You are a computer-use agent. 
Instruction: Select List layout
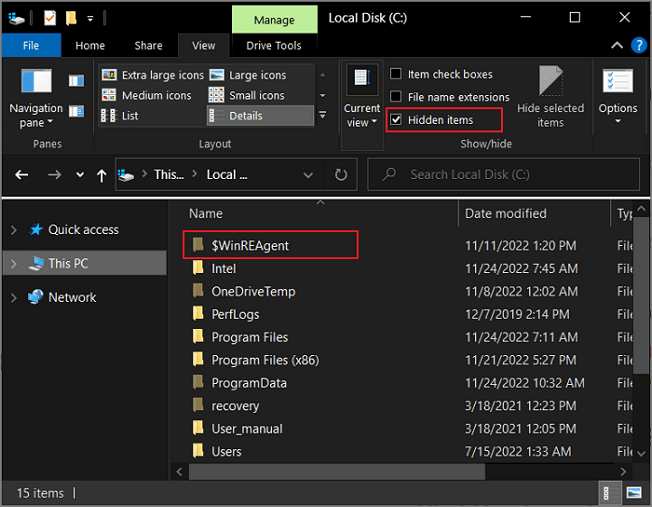point(120,116)
